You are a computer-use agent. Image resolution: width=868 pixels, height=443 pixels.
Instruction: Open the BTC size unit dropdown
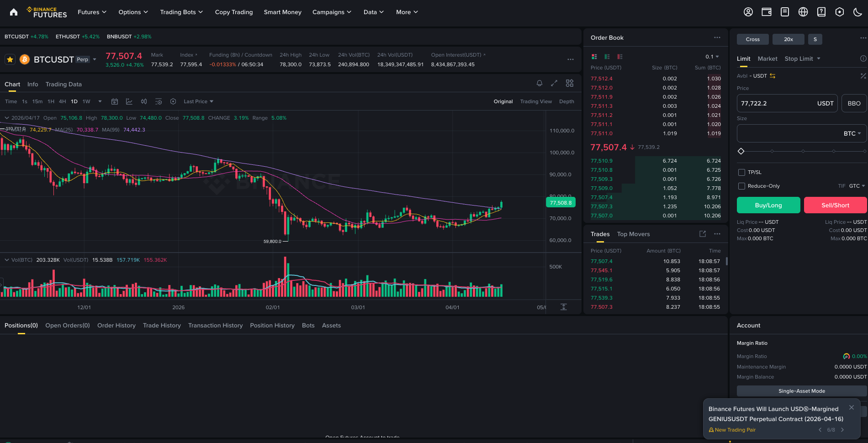click(852, 133)
